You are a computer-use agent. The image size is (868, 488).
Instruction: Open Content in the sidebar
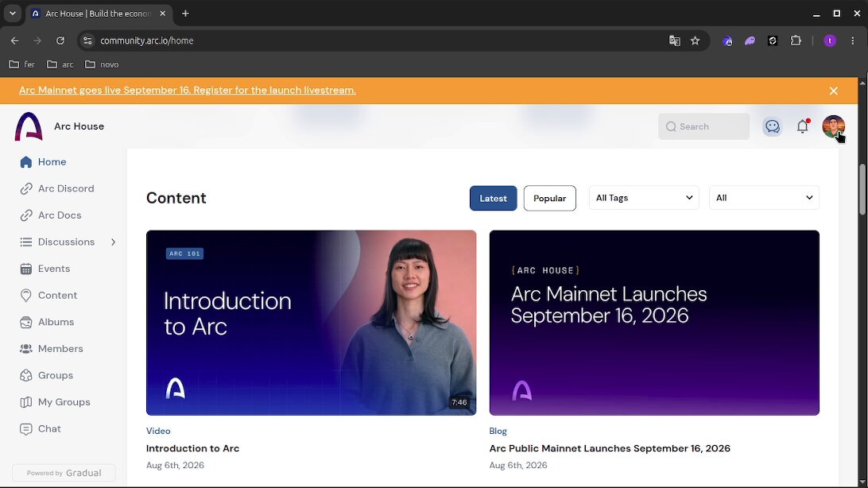click(x=48, y=296)
